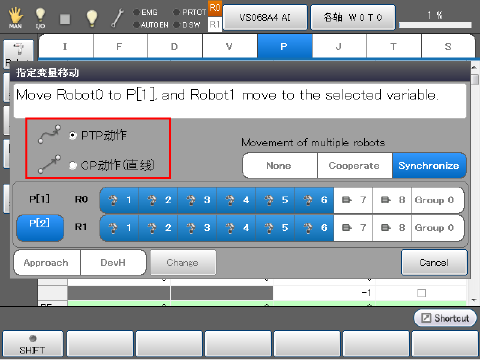Open R1 Group 0 selector
This screenshot has height=360, width=480.
[x=438, y=228]
